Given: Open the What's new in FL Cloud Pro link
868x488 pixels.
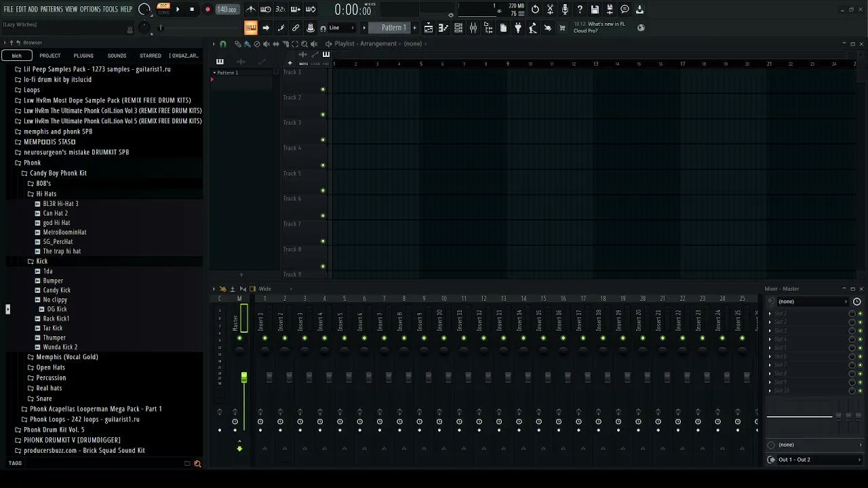Looking at the screenshot, I should pos(599,27).
